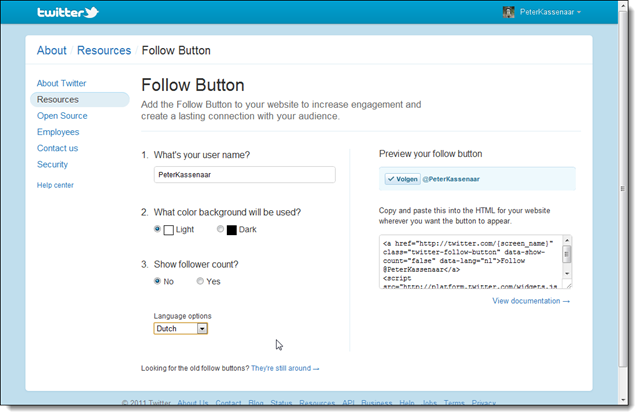
Task: Go to the About breadcrumb link
Action: (51, 50)
